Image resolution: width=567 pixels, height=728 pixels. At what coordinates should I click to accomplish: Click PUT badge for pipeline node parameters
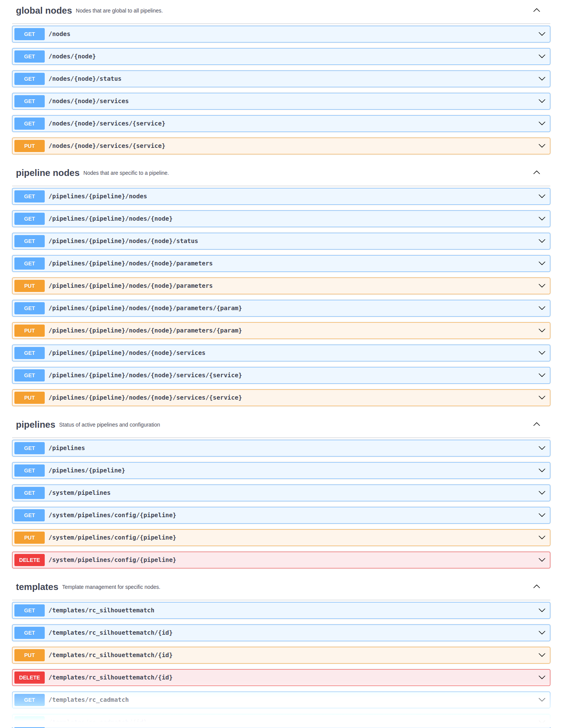[x=30, y=286]
